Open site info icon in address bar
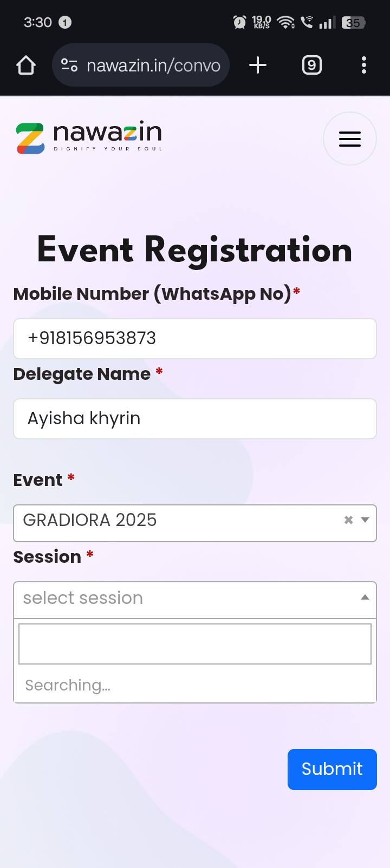Viewport: 390px width, 868px height. tap(69, 65)
